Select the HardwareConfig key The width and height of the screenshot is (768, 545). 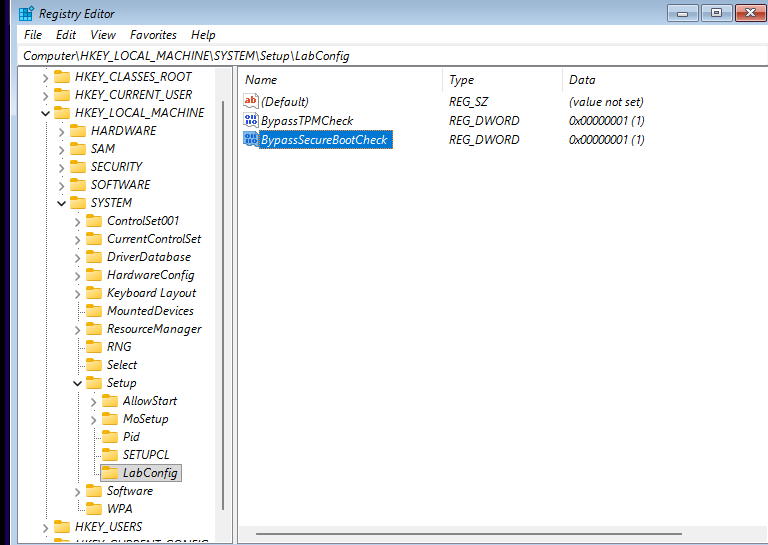150,275
